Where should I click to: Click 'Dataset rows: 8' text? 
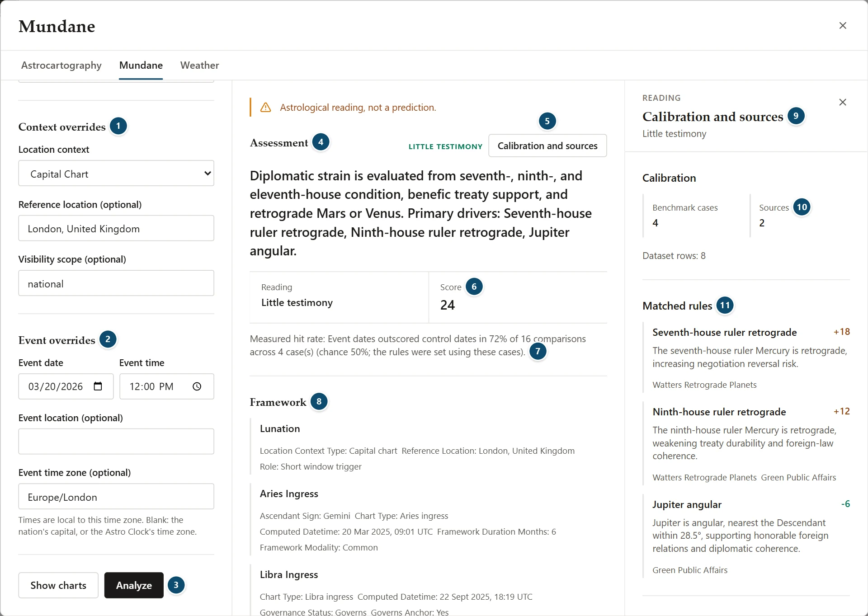674,256
